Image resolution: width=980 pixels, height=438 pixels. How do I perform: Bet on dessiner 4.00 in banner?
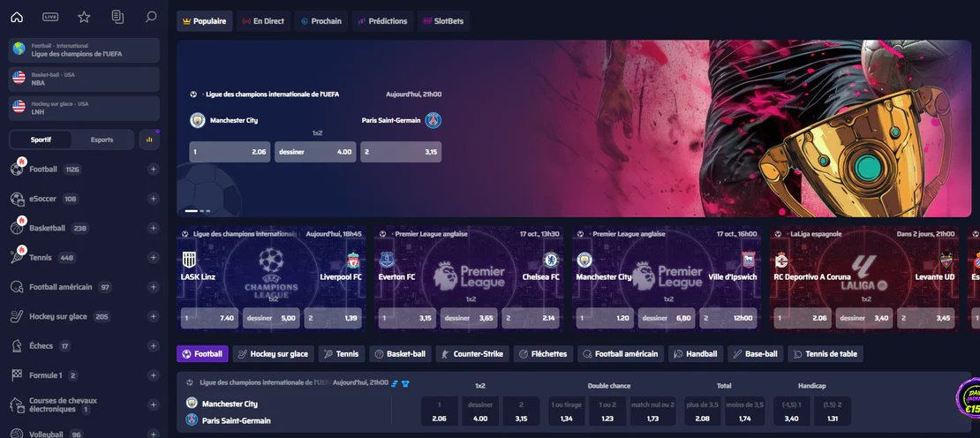[x=315, y=152]
